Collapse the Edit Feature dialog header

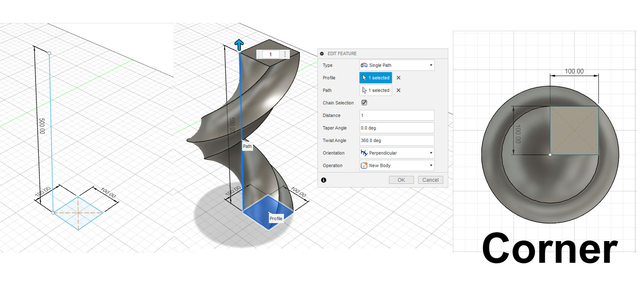322,53
